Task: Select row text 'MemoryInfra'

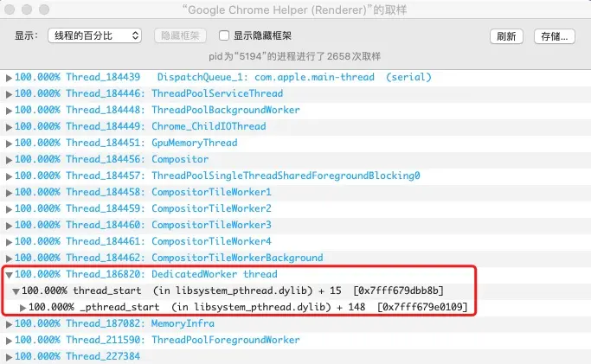Action: coord(183,323)
